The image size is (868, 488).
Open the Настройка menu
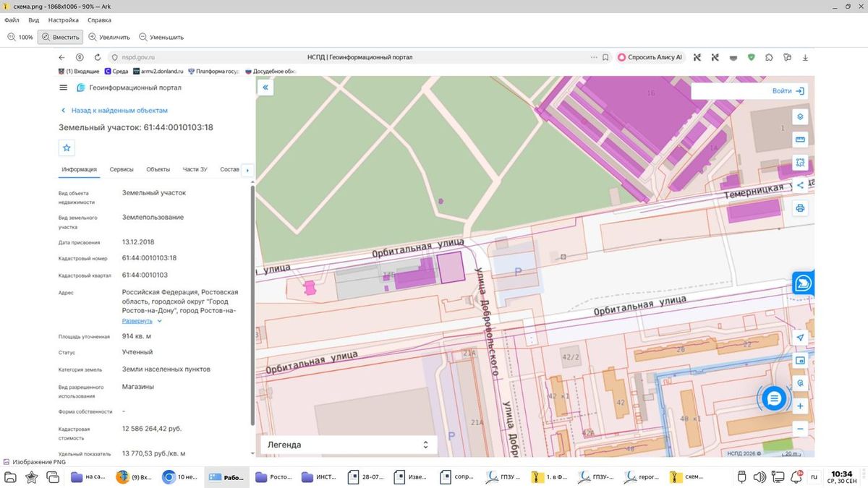pos(64,20)
